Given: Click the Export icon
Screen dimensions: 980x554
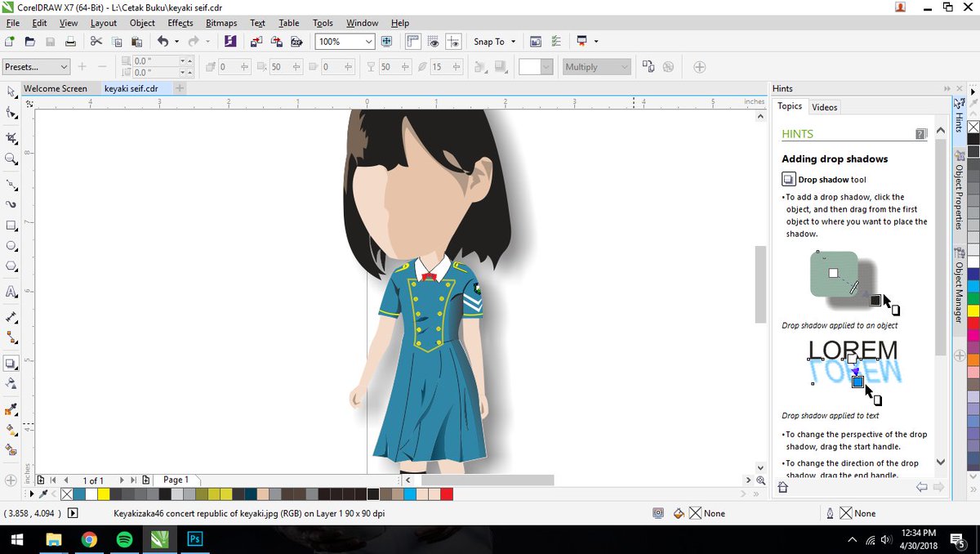Looking at the screenshot, I should 278,41.
